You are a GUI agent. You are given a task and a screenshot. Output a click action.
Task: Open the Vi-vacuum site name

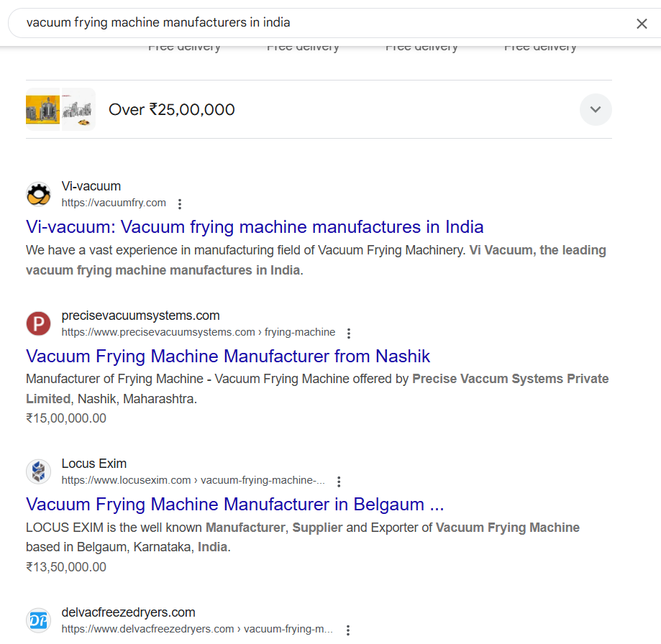pyautogui.click(x=91, y=186)
